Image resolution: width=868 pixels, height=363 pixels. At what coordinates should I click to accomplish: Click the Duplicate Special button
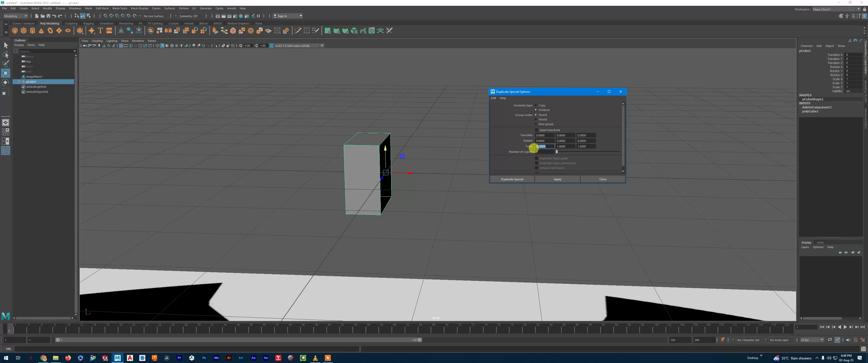pyautogui.click(x=512, y=179)
